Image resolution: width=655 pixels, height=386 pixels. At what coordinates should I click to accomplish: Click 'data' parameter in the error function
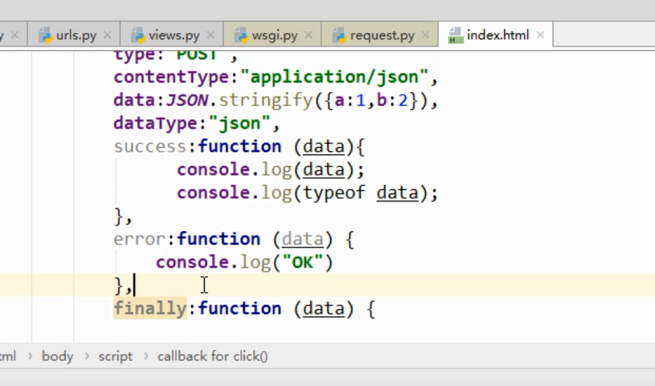[x=302, y=240]
